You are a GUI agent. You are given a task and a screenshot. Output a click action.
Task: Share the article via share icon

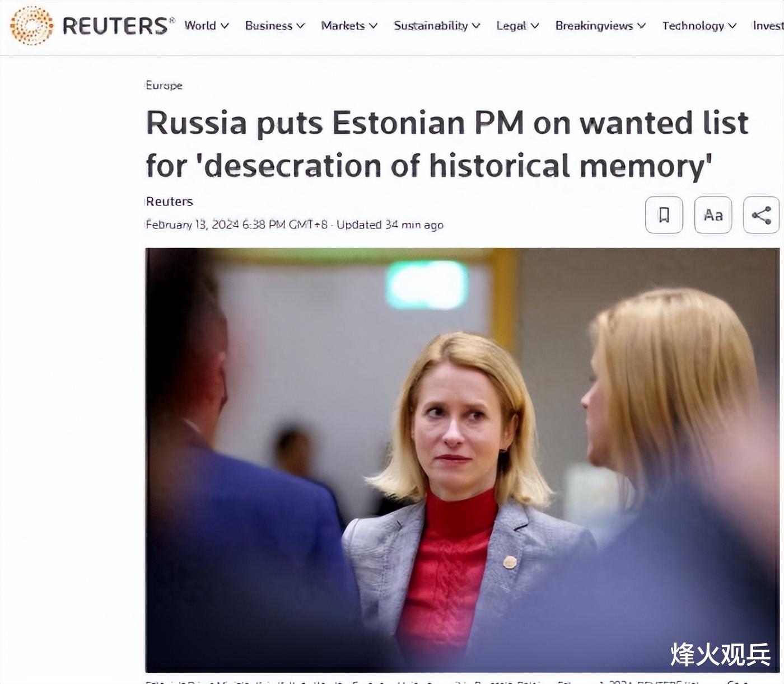(761, 215)
